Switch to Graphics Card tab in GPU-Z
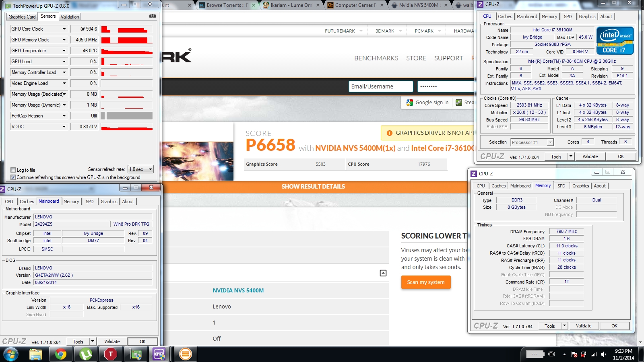This screenshot has height=362, width=644. pos(22,17)
